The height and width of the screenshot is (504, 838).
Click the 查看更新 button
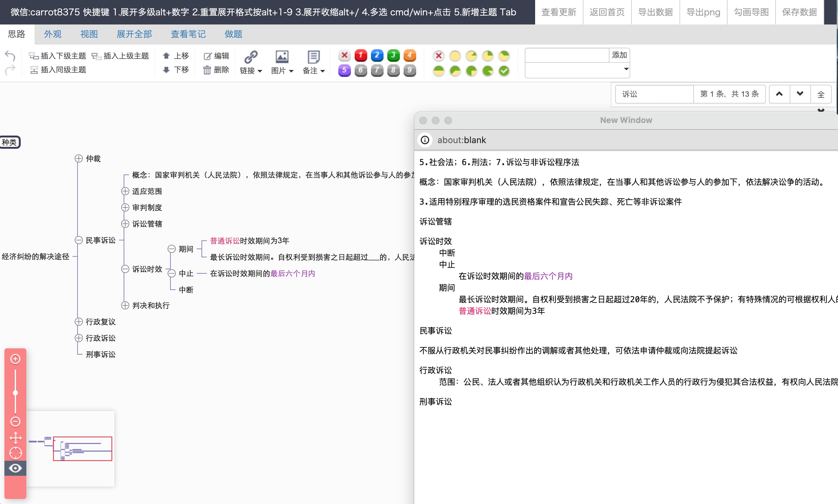pyautogui.click(x=559, y=12)
